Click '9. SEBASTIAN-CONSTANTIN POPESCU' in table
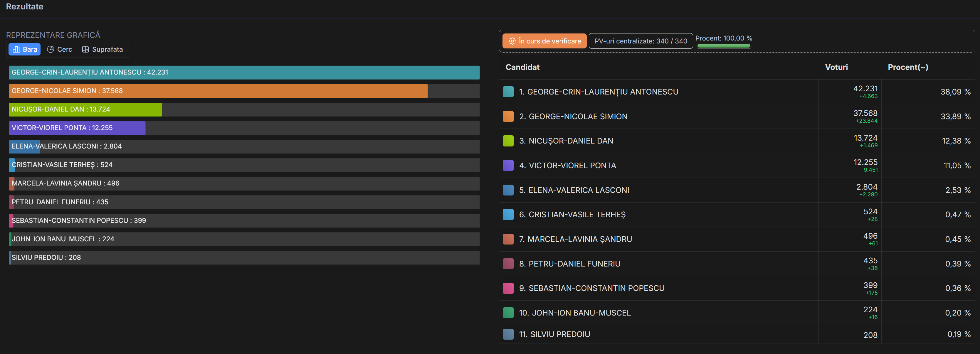 point(592,288)
